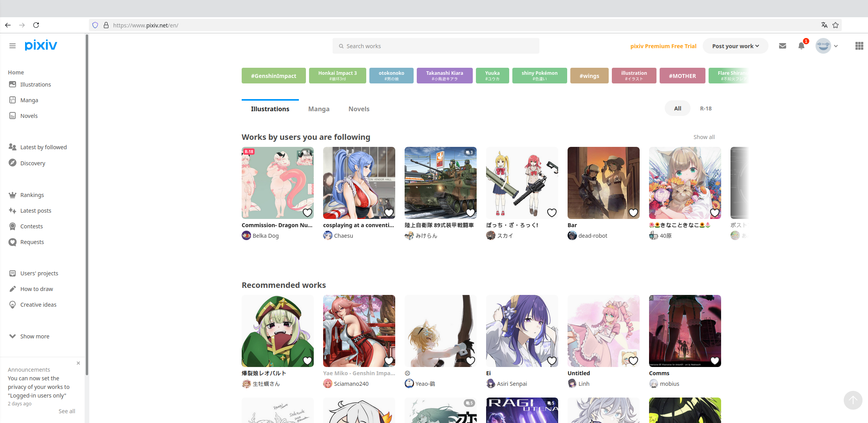Close the Announcements panel

pos(78,363)
